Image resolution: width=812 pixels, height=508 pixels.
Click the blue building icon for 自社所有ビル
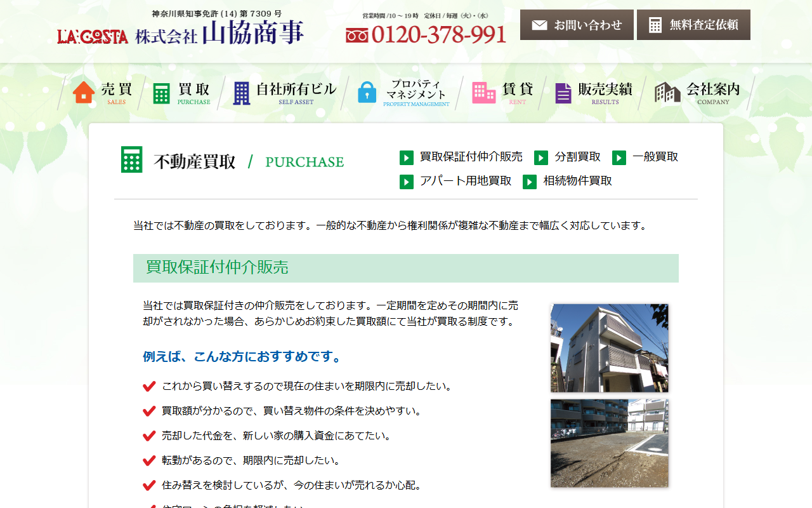[x=242, y=93]
